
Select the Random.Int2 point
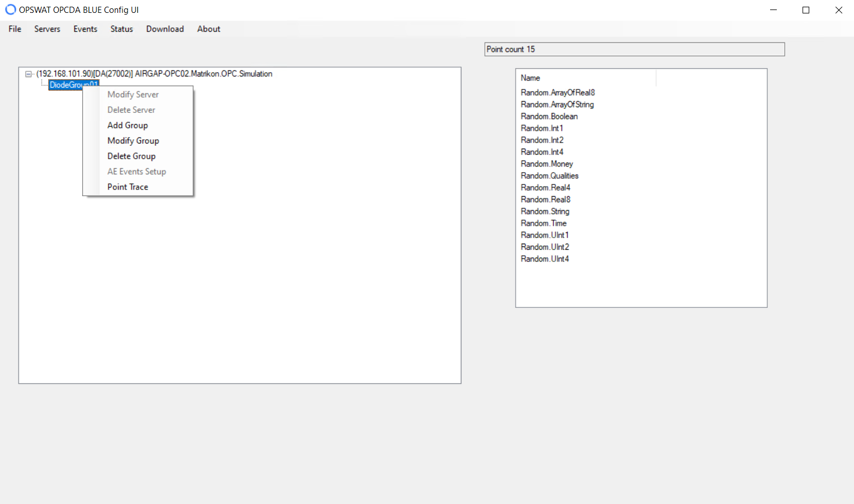tap(542, 140)
